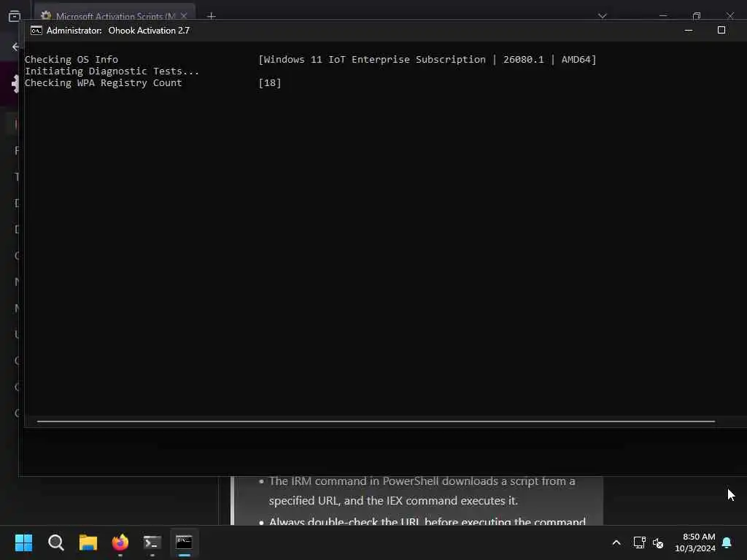Open taskbar Search
747x560 pixels.
(55, 542)
